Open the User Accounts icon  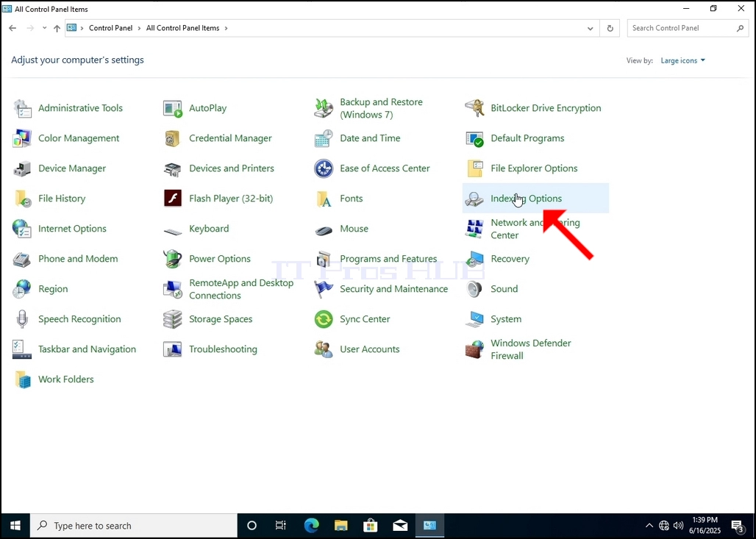click(324, 349)
